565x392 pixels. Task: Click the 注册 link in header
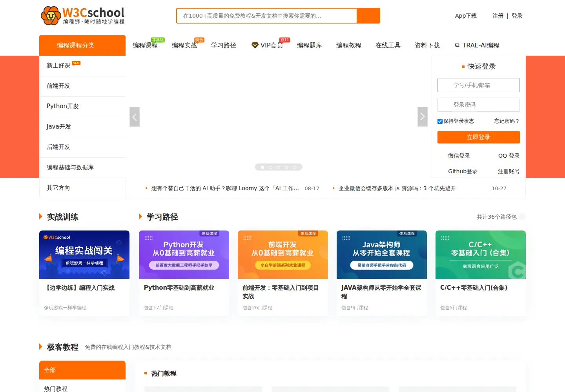pyautogui.click(x=498, y=16)
